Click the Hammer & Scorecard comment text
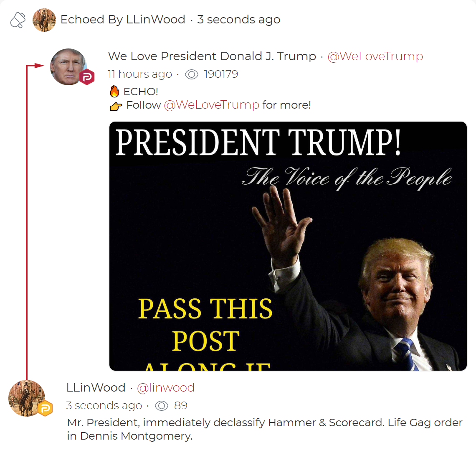This screenshot has width=476, height=453. click(x=265, y=429)
